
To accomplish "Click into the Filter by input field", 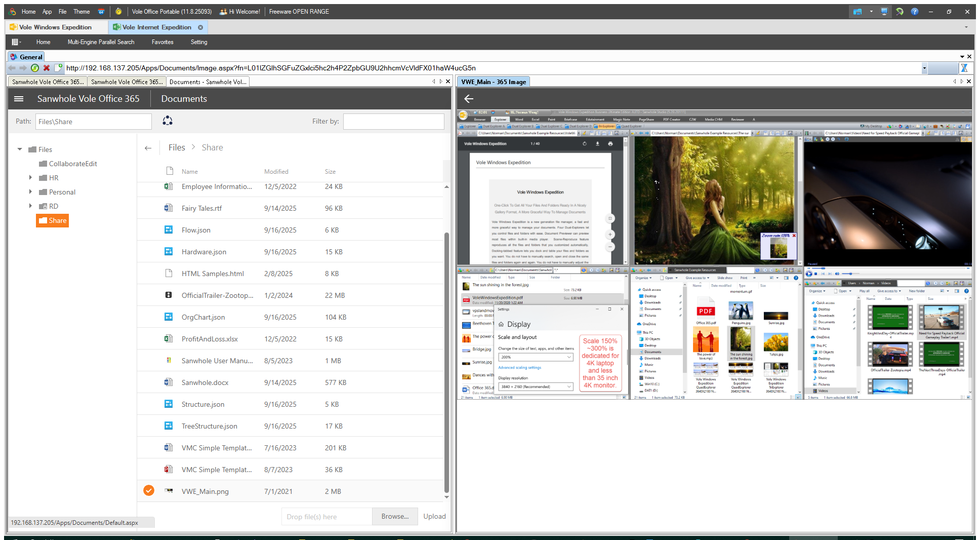I will [393, 122].
